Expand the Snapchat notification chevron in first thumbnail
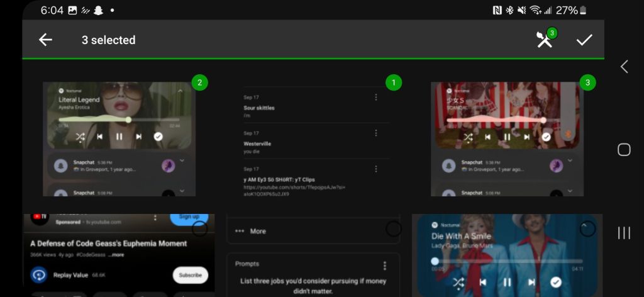 182,161
